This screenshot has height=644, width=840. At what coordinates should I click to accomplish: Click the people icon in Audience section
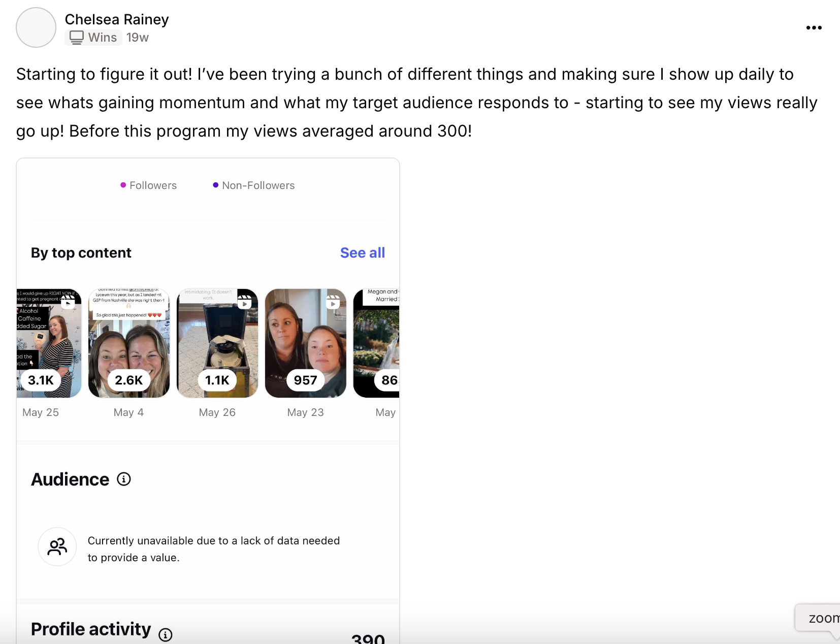point(57,547)
